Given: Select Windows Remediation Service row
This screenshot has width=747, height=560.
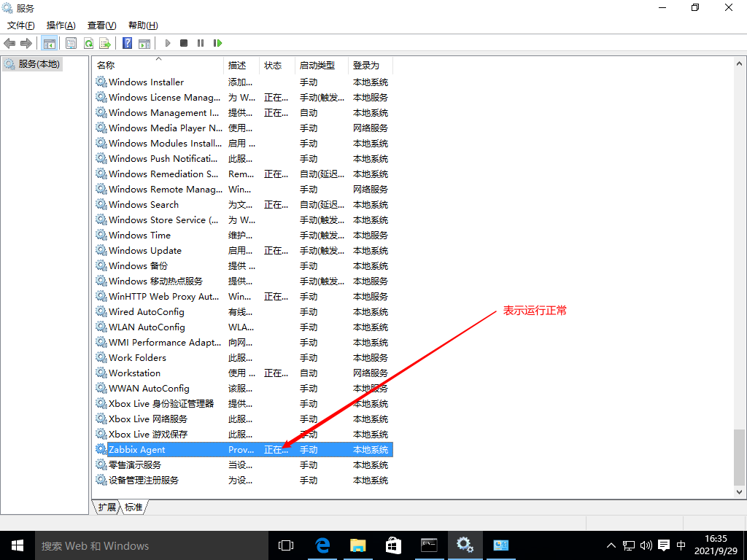Looking at the screenshot, I should coord(244,174).
